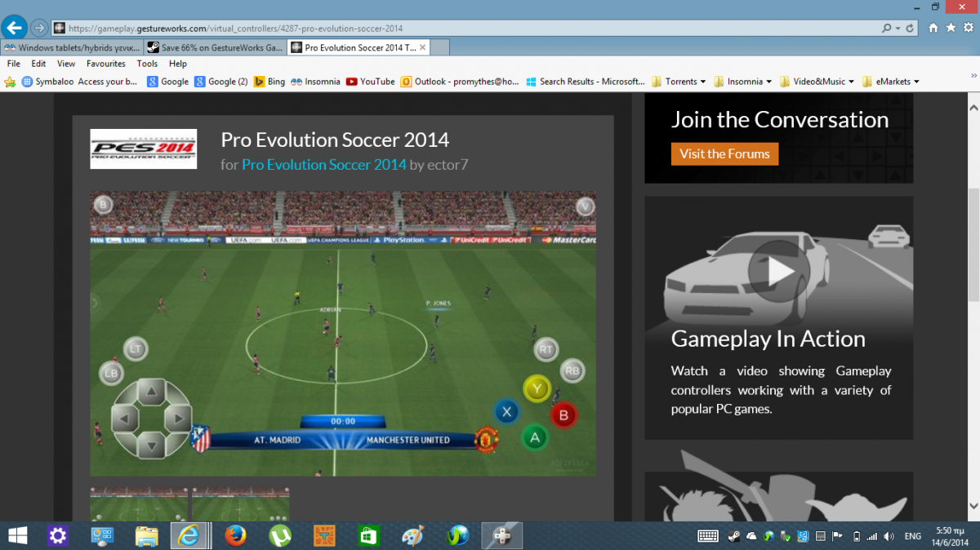Open the browser tools gear icon
The width and height of the screenshot is (980, 550).
968,28
